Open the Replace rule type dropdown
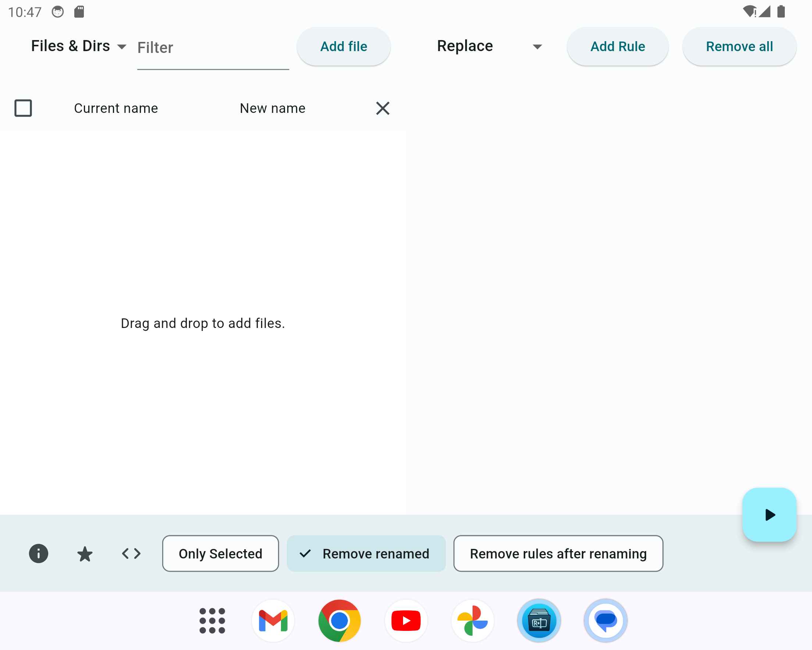The width and height of the screenshot is (812, 650). point(489,46)
